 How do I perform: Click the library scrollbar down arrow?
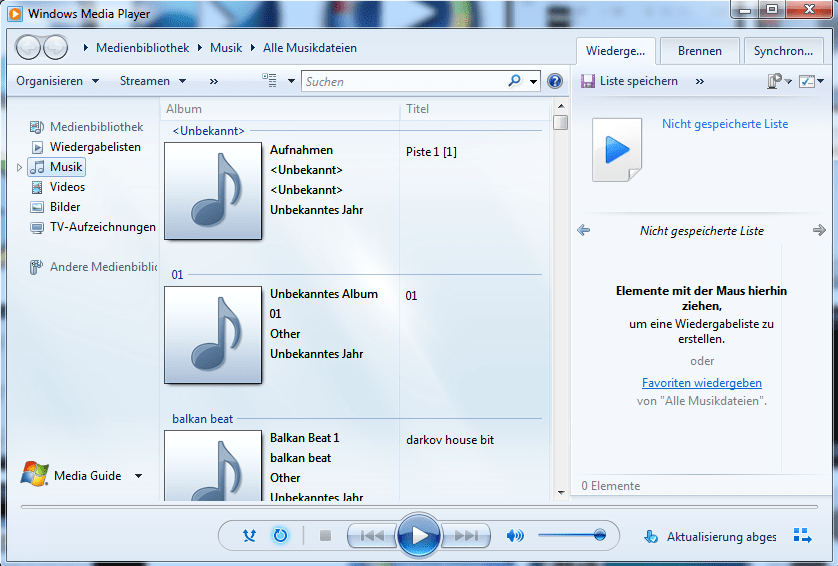coord(561,493)
